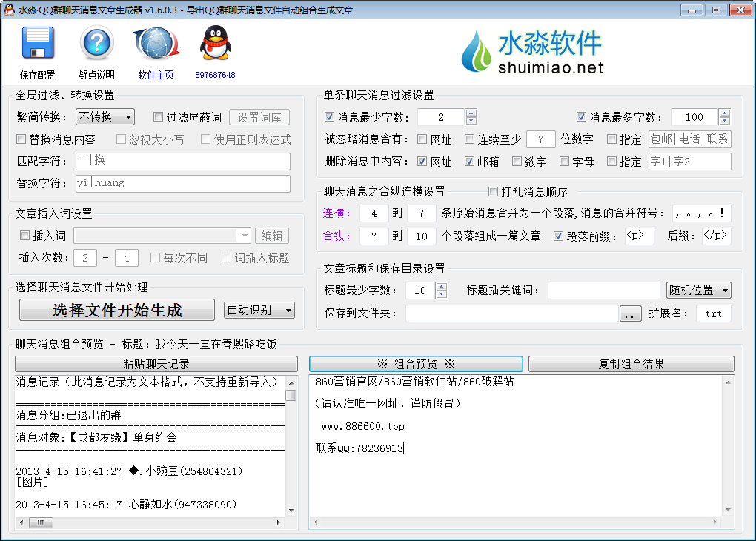Viewport: 756px width, 541px height.
Task: Increase 消息最少字数 with the up spinner
Action: click(x=471, y=113)
